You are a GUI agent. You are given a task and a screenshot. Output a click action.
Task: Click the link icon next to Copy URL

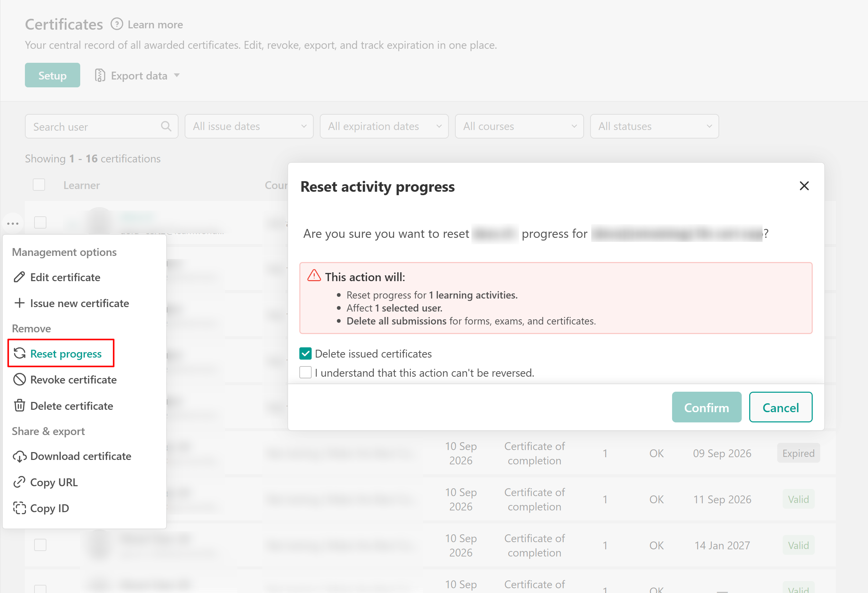point(19,482)
